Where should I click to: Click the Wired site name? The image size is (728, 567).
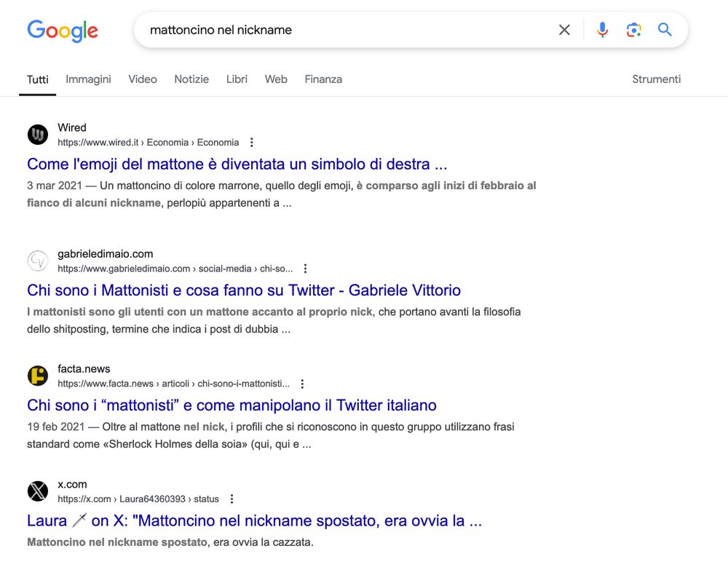(x=72, y=127)
